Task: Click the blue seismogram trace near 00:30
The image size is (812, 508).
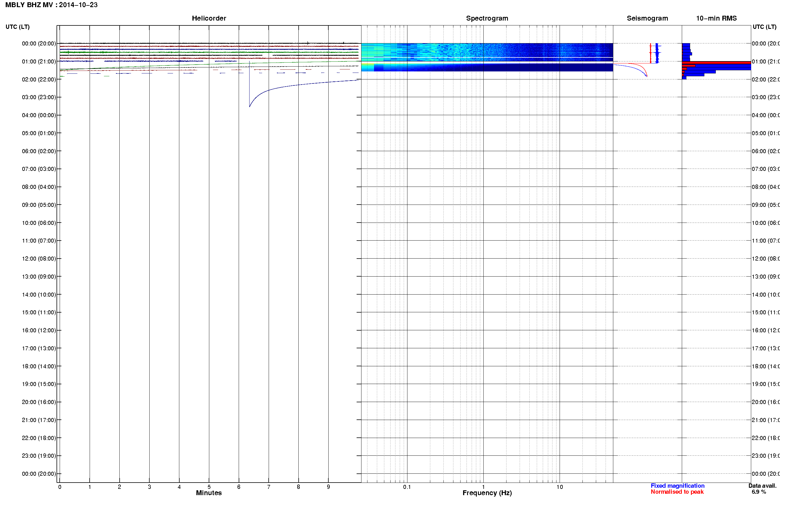Action: pos(657,52)
